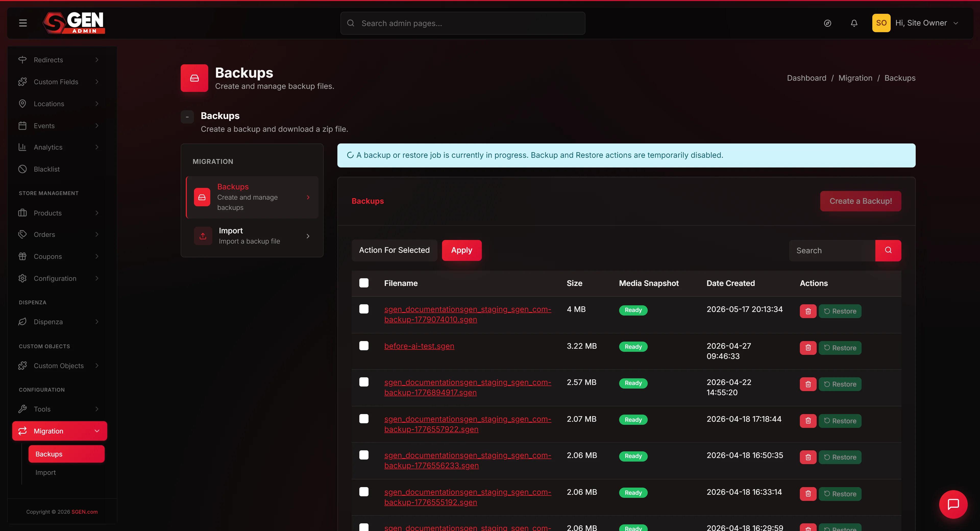
Task: Click the Media Snapshot column header
Action: [x=649, y=283]
